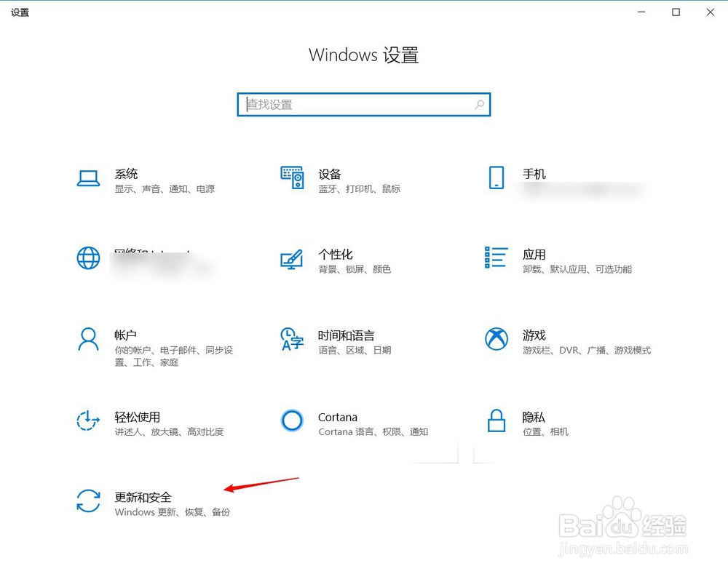Select the 游戏 settings title
Viewport: 728px width, 574px height.
534,335
